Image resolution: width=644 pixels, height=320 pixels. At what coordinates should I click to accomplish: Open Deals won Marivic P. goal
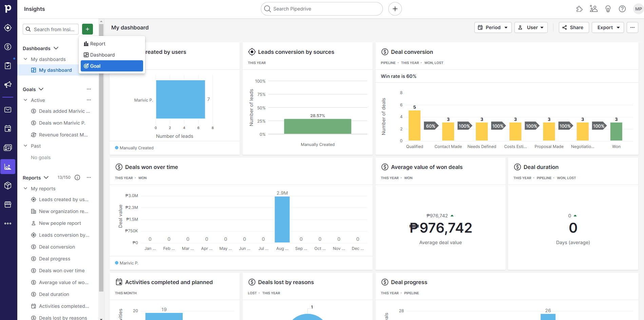click(x=62, y=123)
